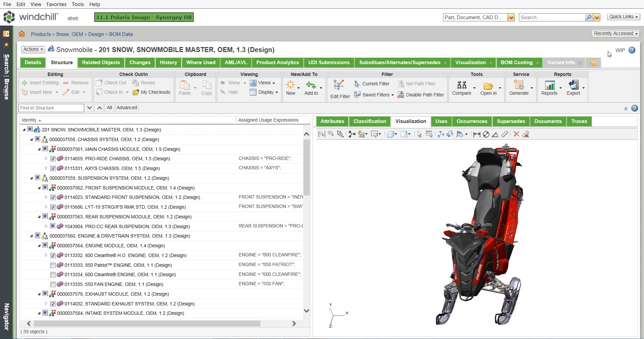The width and height of the screenshot is (644, 339).
Task: Click the find next down-arrow button
Action: pos(89,108)
